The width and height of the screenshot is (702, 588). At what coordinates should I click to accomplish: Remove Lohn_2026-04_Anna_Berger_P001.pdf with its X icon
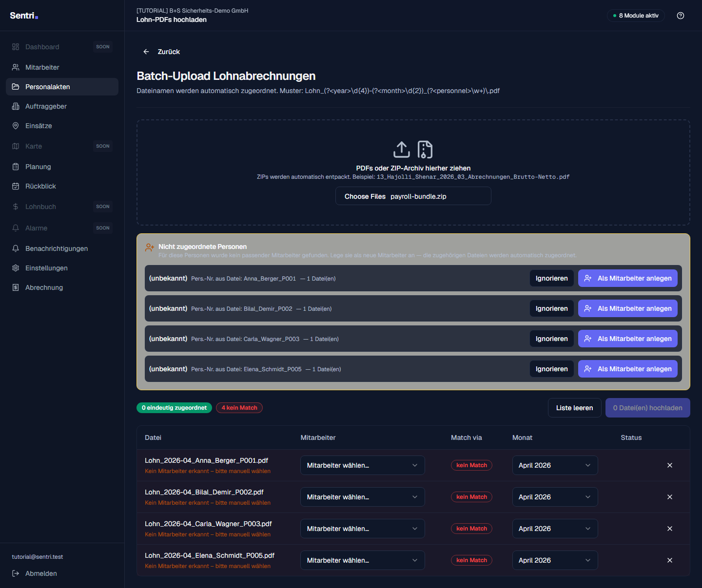coord(670,465)
